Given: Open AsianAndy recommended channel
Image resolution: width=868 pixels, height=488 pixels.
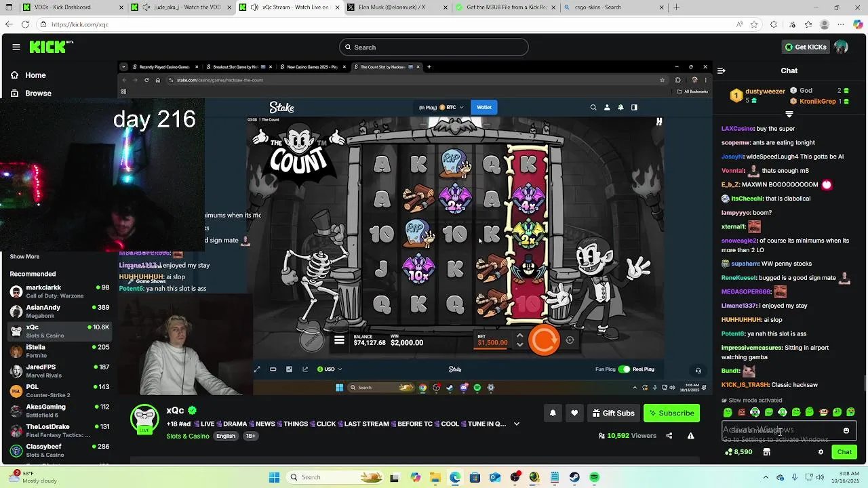Looking at the screenshot, I should [x=60, y=311].
